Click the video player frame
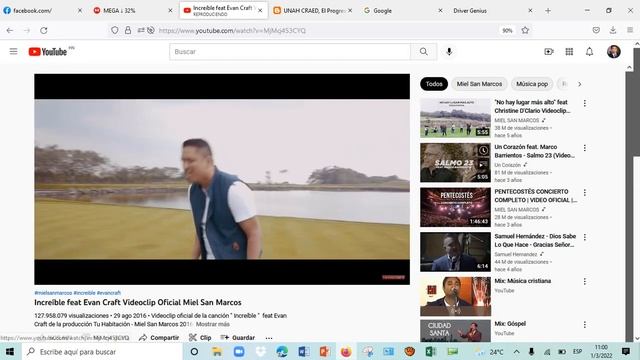The height and width of the screenshot is (360, 640). pos(222,179)
